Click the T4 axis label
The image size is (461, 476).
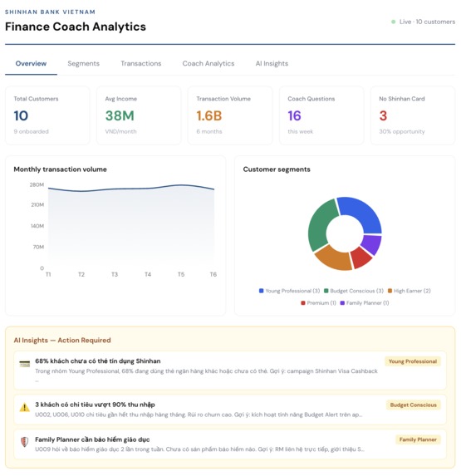click(x=148, y=274)
